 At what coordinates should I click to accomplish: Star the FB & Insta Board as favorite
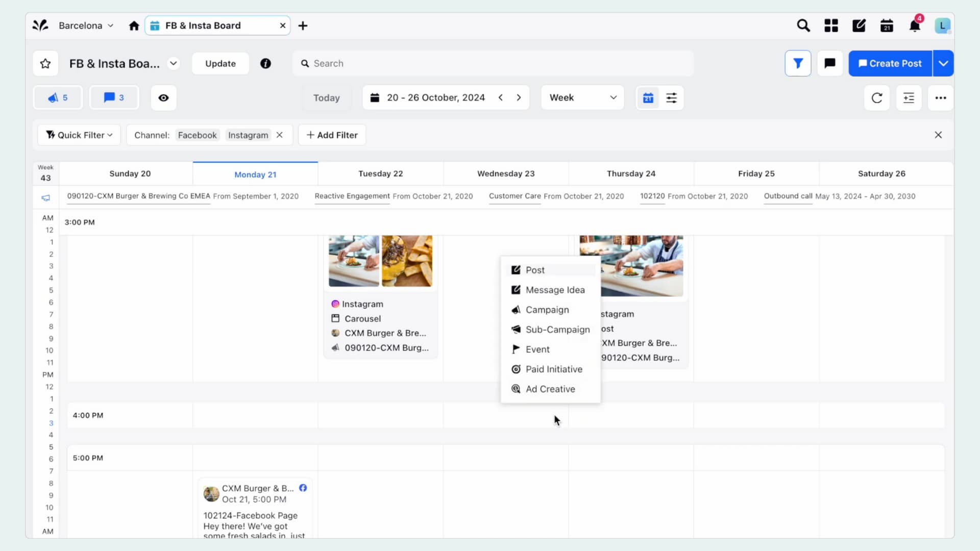tap(45, 63)
